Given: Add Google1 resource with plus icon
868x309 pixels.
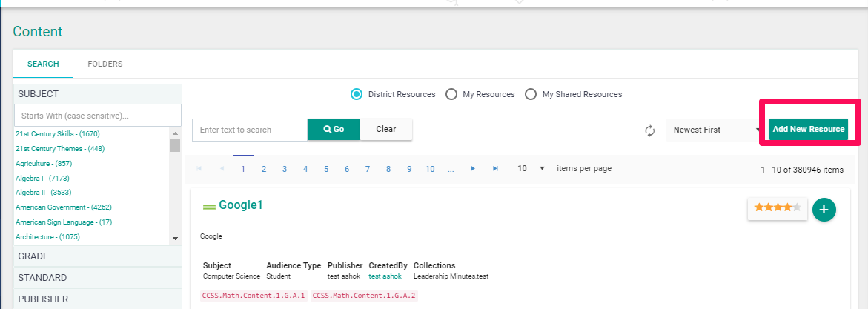Looking at the screenshot, I should click(824, 209).
